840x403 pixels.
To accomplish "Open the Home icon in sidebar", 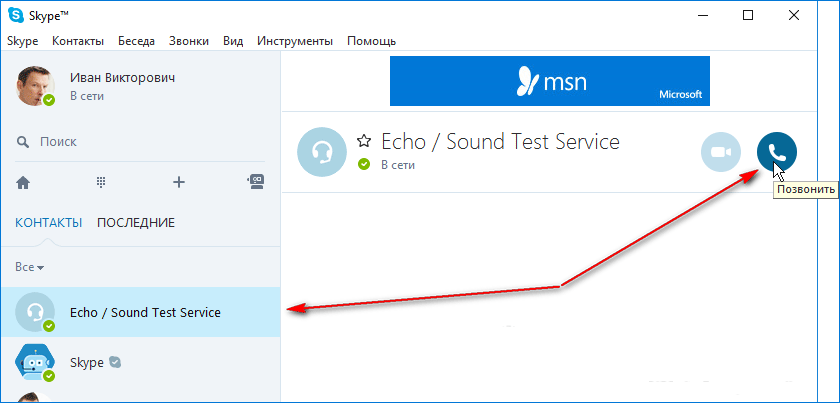I will point(24,182).
